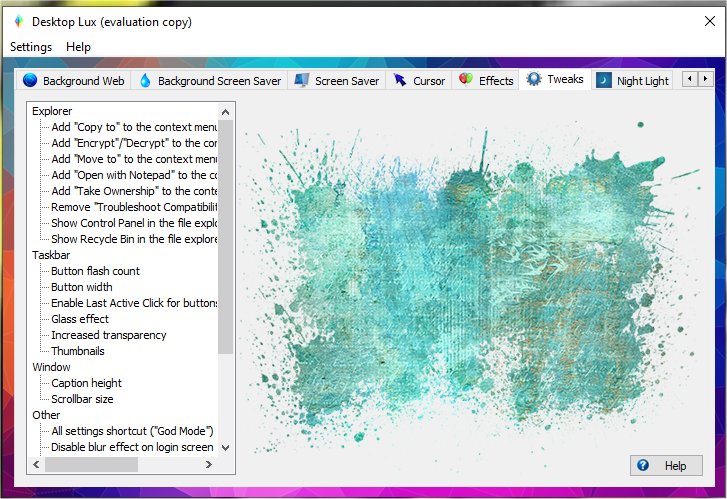Select the Window tree category
This screenshot has width=727, height=499.
coord(51,367)
